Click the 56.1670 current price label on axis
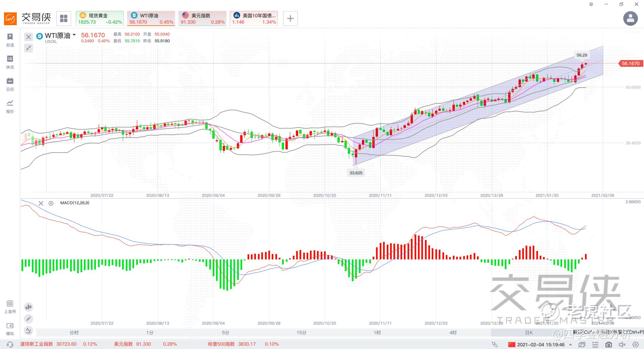 [630, 63]
